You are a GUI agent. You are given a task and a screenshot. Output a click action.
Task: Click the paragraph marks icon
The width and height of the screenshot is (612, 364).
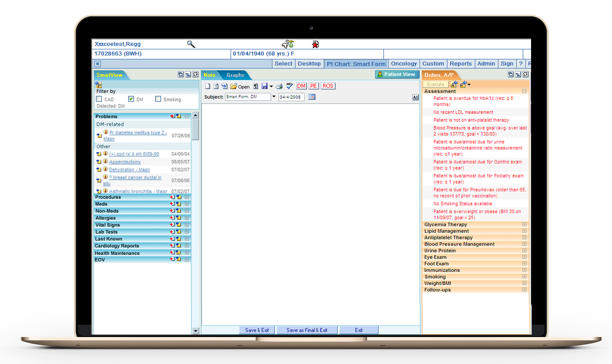coord(256,86)
